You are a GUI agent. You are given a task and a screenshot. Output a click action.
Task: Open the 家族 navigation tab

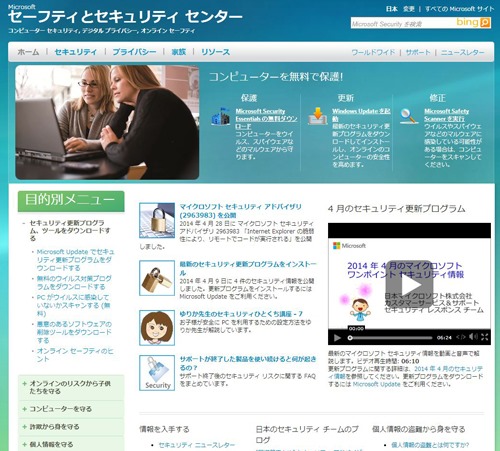[x=179, y=52]
